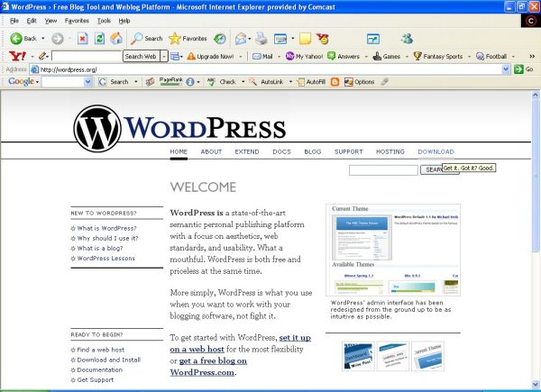The height and width of the screenshot is (392, 541).
Task: Open the Upgrade Now dropdown arrow
Action: click(x=241, y=56)
